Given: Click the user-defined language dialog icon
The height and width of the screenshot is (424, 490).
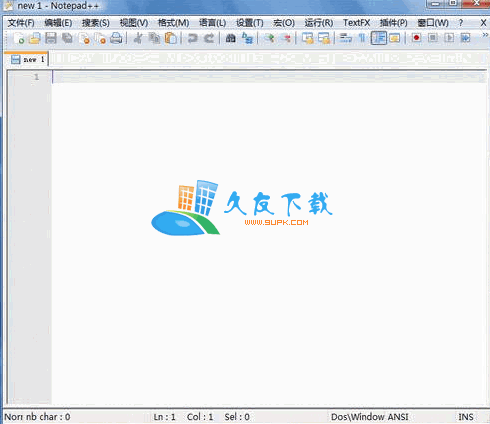Looking at the screenshot, I should click(x=395, y=38).
